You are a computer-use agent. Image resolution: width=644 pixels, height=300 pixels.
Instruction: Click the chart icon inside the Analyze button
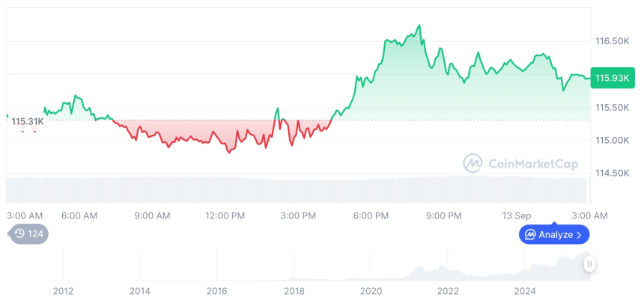[x=530, y=235]
